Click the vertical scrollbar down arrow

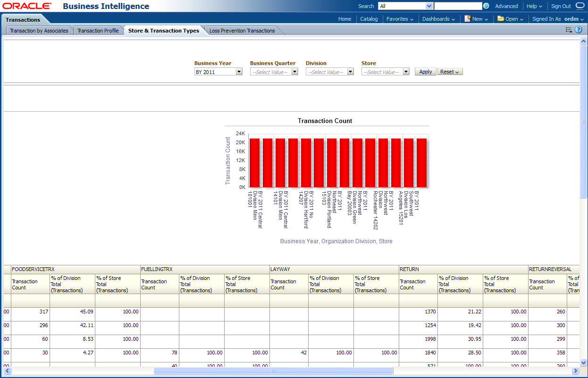tap(584, 362)
